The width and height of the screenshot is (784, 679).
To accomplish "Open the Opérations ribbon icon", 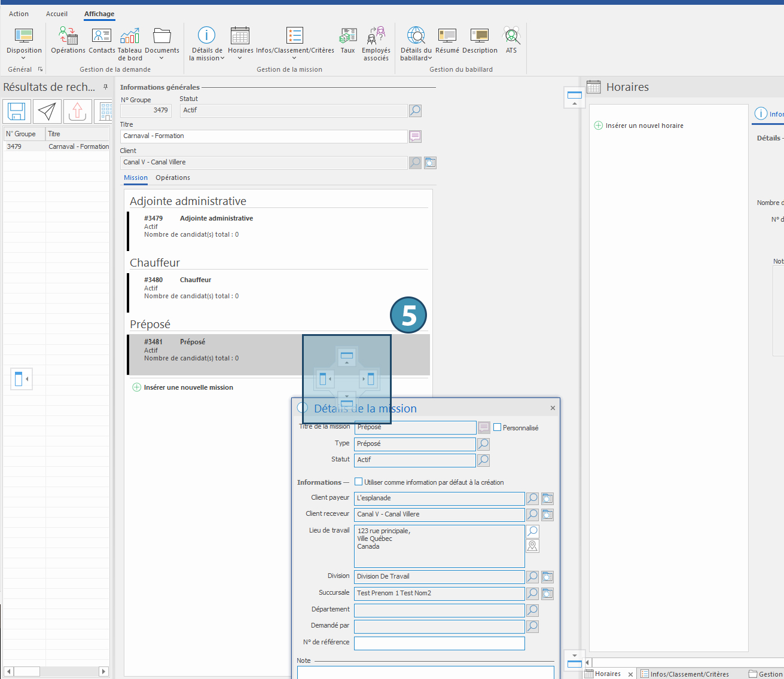I will (68, 41).
